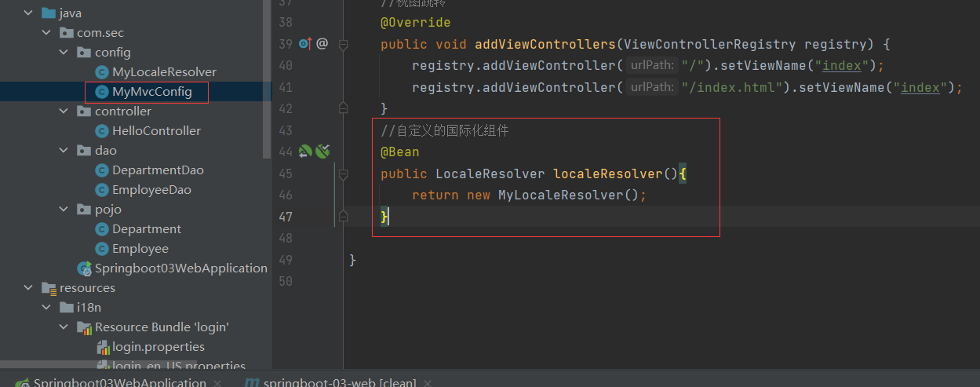This screenshot has width=980, height=387.
Task: Close the springboot-03-web [clean] tab
Action: click(x=428, y=382)
